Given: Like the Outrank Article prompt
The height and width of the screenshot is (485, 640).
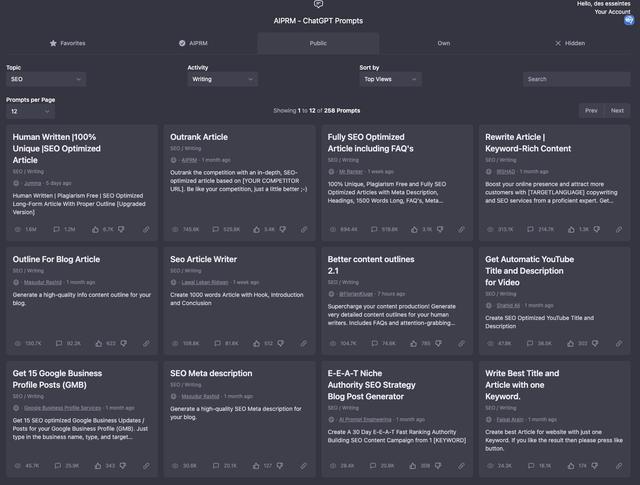Looking at the screenshot, I should click(256, 229).
